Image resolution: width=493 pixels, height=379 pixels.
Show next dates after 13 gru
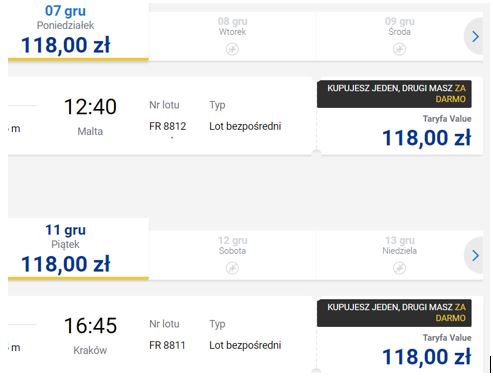(x=475, y=256)
